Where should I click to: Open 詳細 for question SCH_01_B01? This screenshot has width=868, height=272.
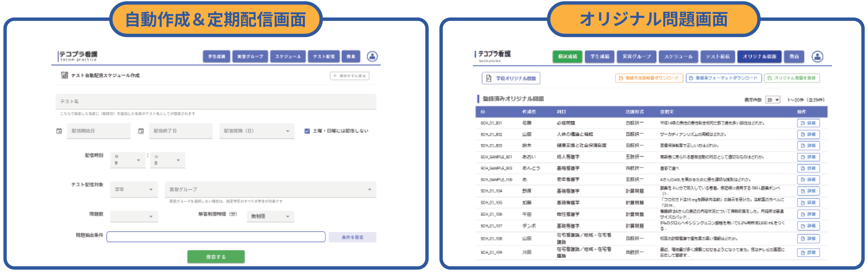[809, 123]
